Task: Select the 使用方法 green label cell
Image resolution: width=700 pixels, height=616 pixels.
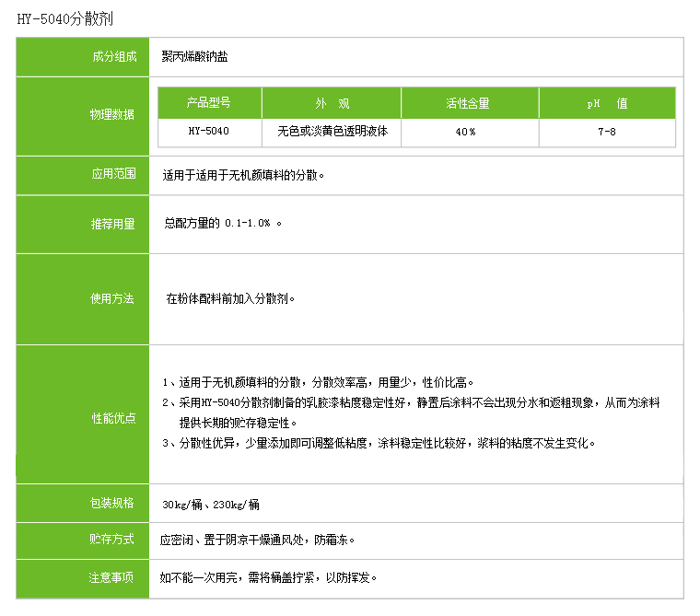Action: (x=111, y=298)
